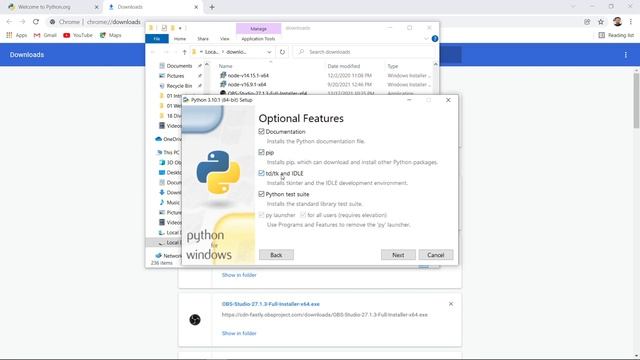This screenshot has height=360, width=640.
Task: Select Network in navigation pane
Action: click(168, 256)
